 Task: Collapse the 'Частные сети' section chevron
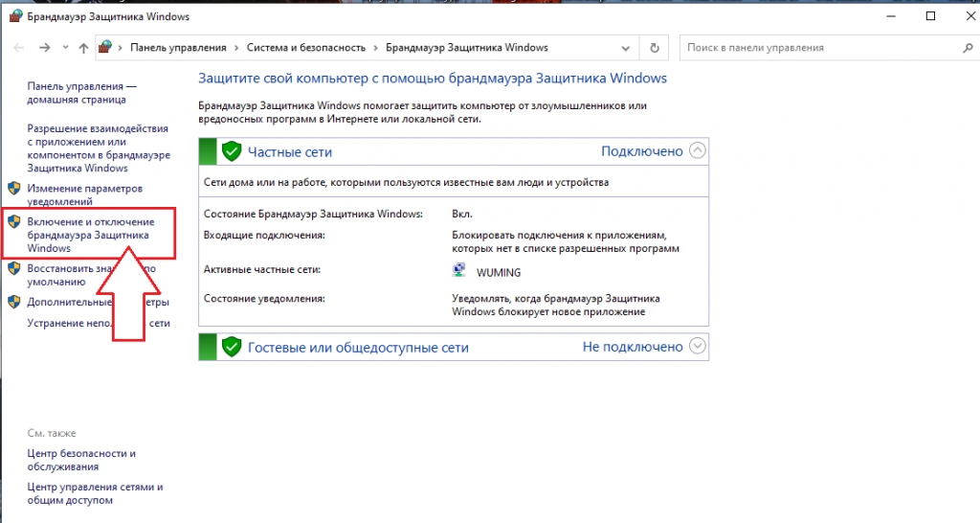[697, 150]
